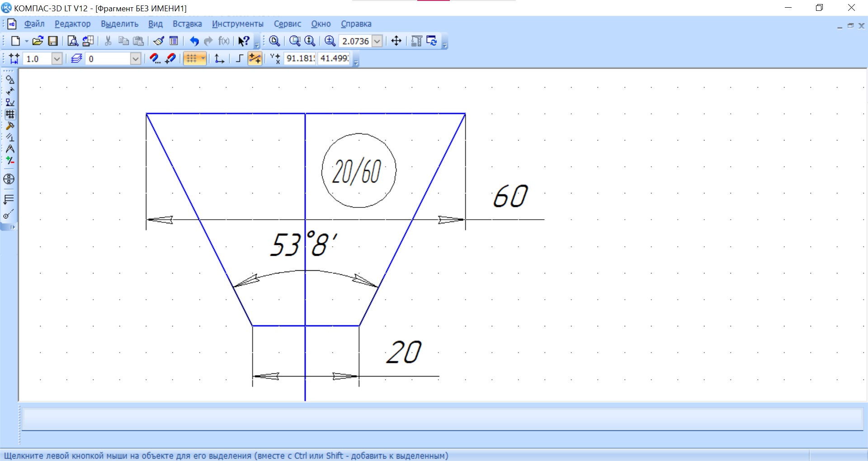This screenshot has width=868, height=461.
Task: Click the Zoom In/Out dynamic icon
Action: pyautogui.click(x=310, y=41)
